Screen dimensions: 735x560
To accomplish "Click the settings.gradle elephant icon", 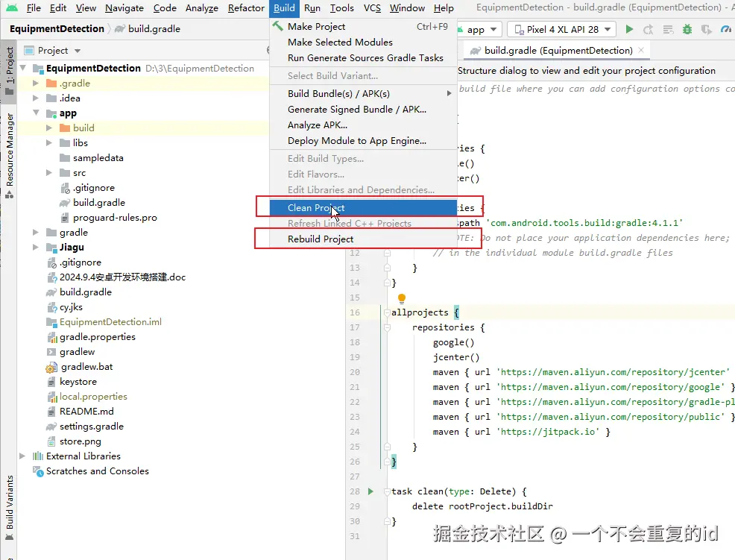I will [x=51, y=427].
